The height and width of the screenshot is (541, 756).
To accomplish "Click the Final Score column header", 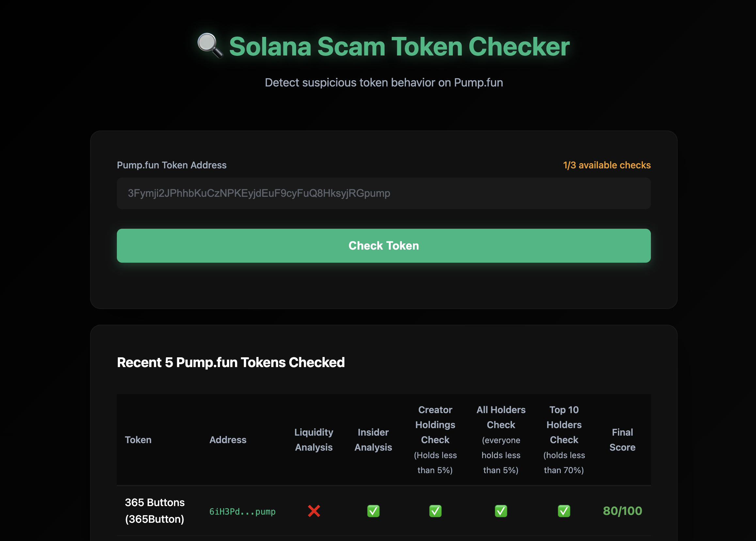I will pos(622,440).
